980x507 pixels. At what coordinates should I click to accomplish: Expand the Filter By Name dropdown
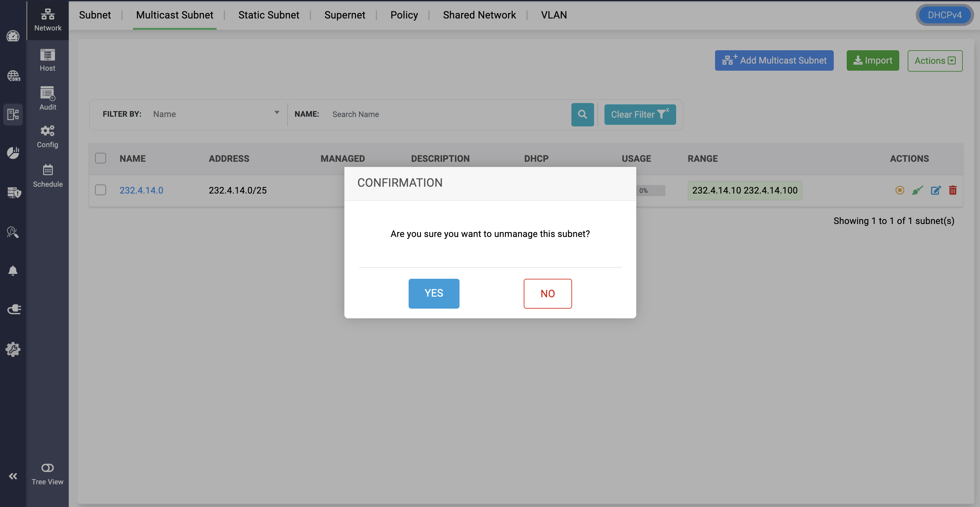click(216, 114)
